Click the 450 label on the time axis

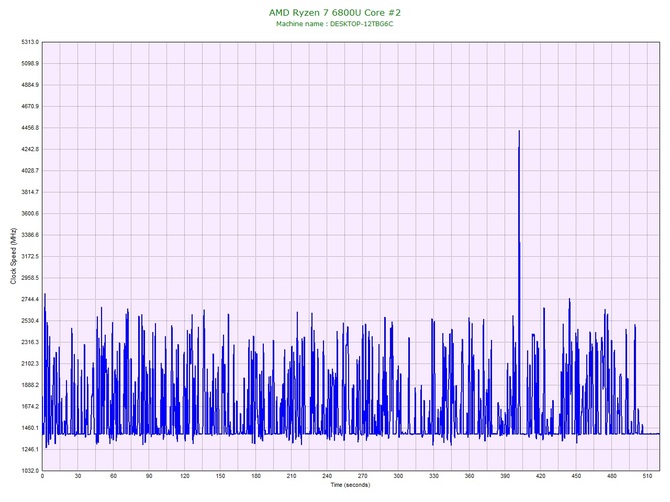pos(576,476)
